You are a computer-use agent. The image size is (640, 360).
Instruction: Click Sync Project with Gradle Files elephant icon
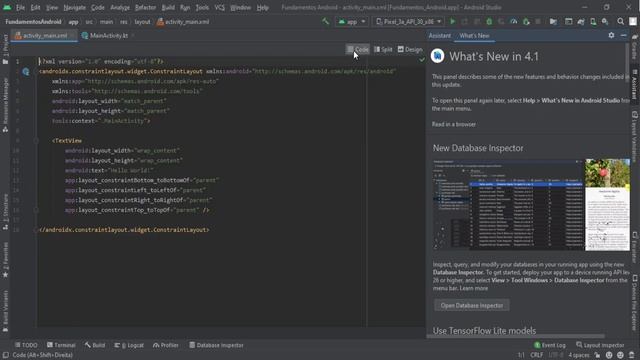581,22
